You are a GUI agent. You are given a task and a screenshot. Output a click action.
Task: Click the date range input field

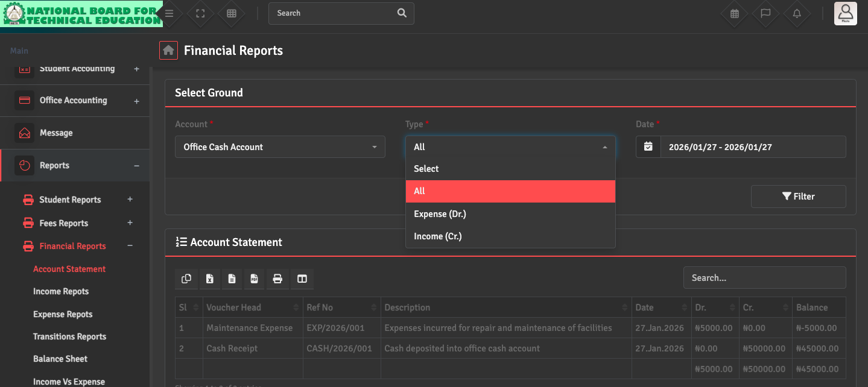tap(752, 147)
